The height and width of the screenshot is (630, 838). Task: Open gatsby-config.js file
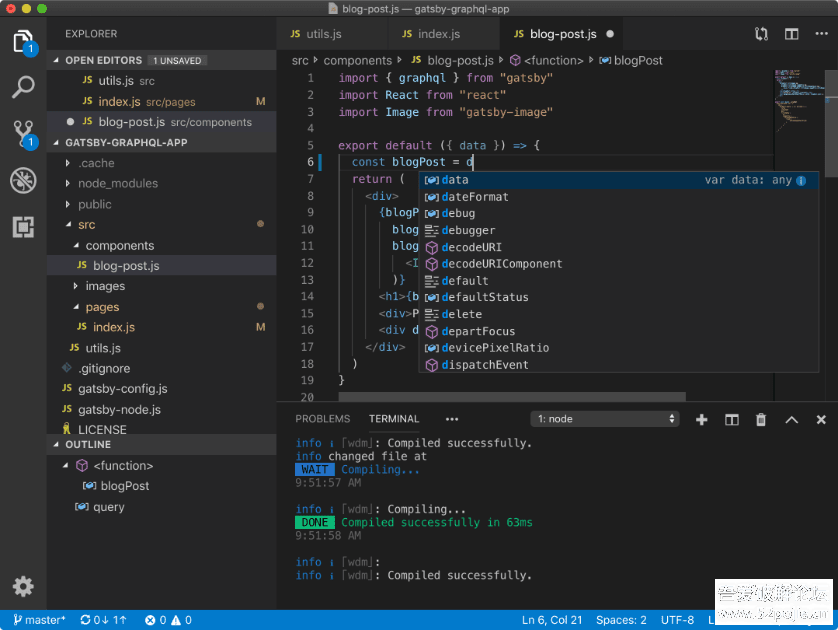(x=161, y=389)
